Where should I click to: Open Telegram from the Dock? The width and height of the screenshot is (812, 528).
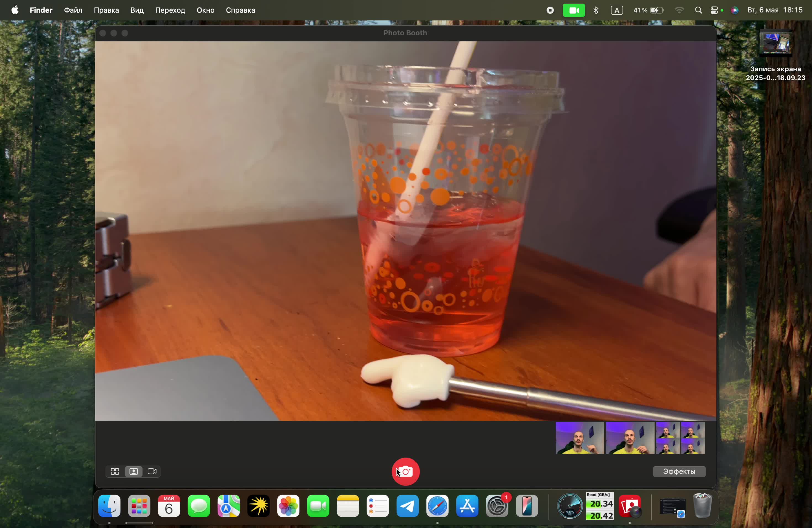point(408,506)
